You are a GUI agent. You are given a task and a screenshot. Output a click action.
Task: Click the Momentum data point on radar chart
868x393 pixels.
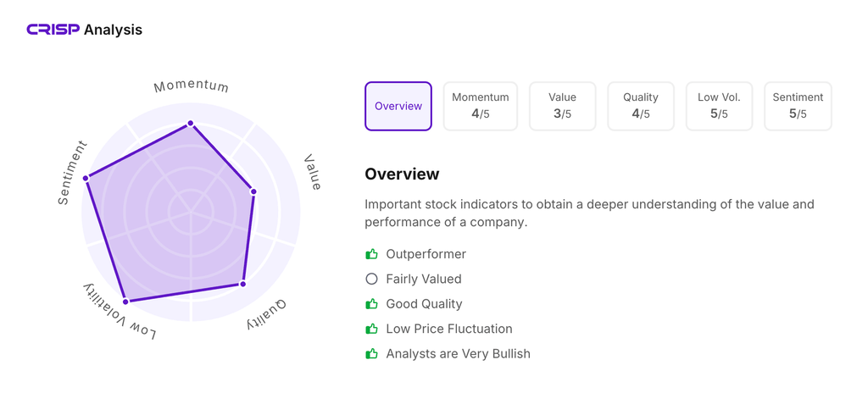click(191, 124)
